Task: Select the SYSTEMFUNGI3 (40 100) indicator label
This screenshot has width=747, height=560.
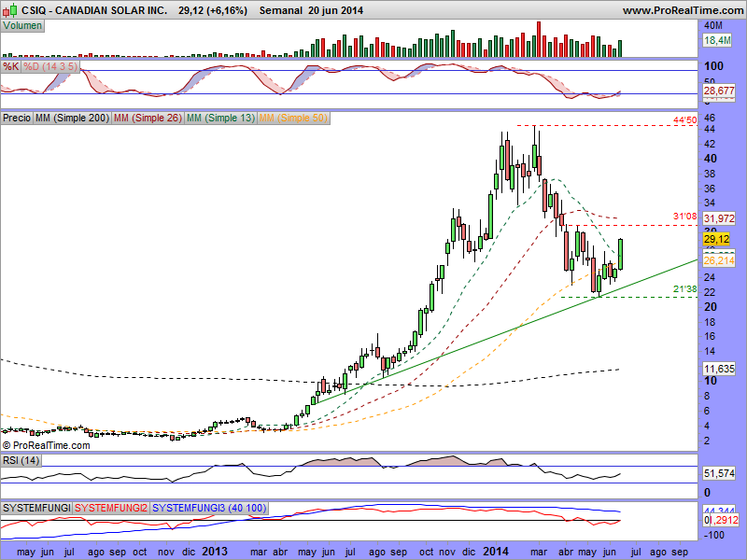Action: 209,508
